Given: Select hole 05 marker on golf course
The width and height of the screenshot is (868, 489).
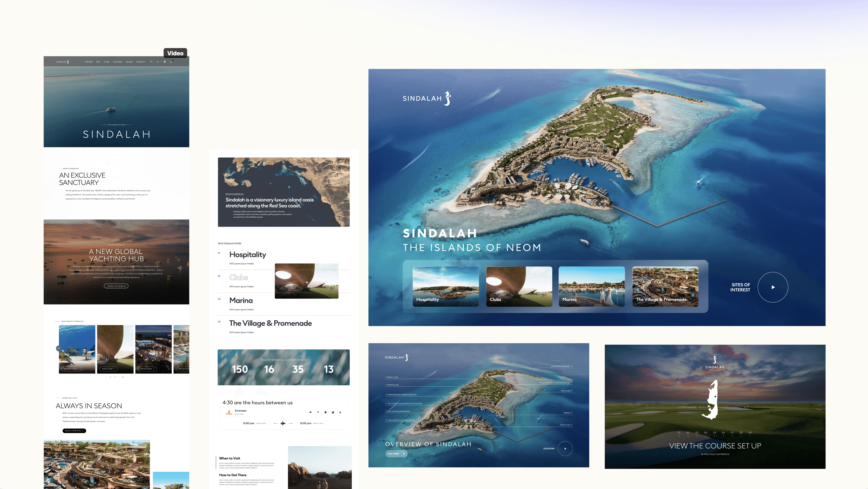Looking at the screenshot, I should 714,433.
